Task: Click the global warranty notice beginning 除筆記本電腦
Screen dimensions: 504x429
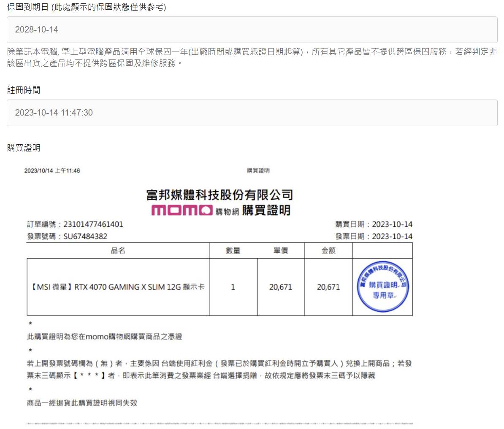Action: (x=252, y=57)
